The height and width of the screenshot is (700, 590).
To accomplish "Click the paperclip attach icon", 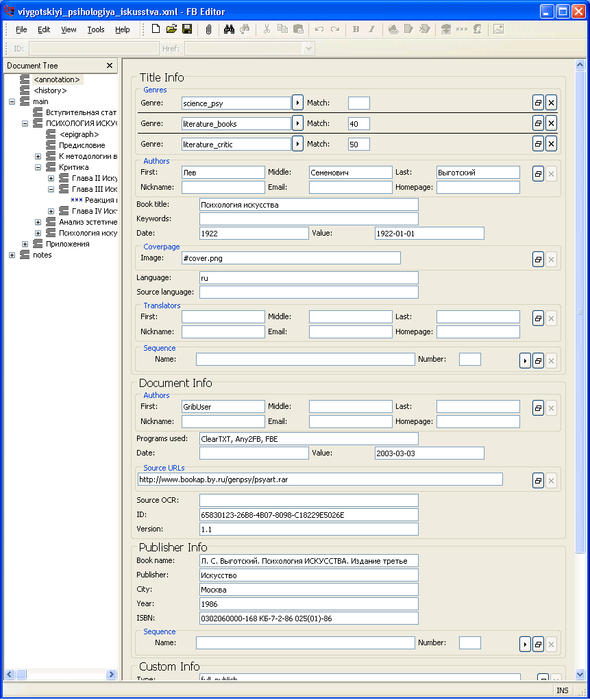I will click(208, 29).
